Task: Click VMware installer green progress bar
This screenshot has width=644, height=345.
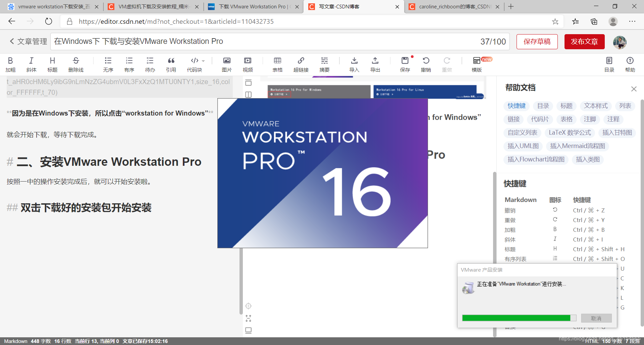Action: point(519,318)
